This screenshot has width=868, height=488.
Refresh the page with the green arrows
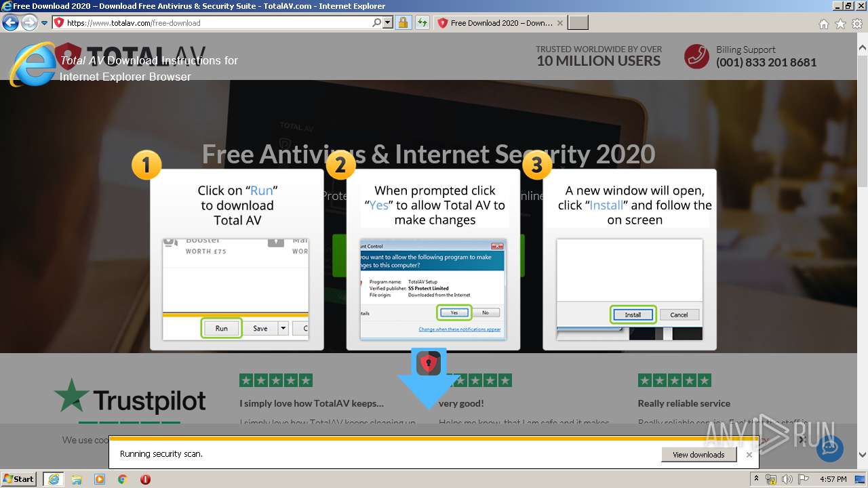422,23
